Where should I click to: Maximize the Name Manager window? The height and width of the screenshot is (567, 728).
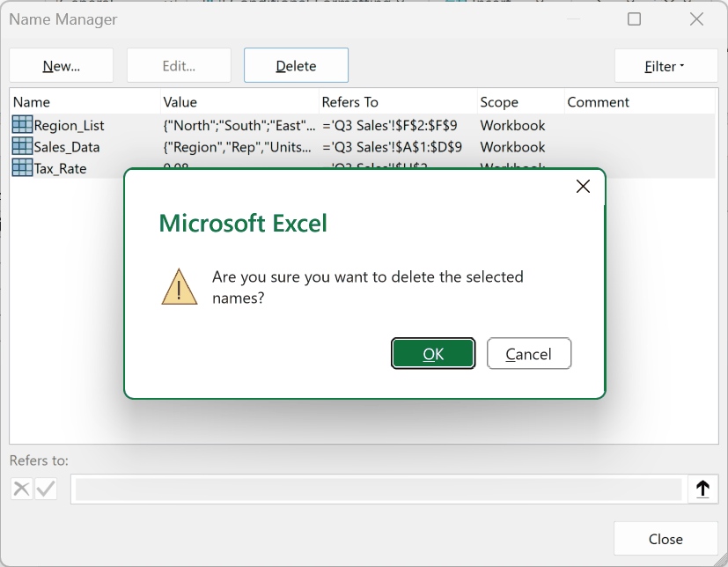[634, 19]
